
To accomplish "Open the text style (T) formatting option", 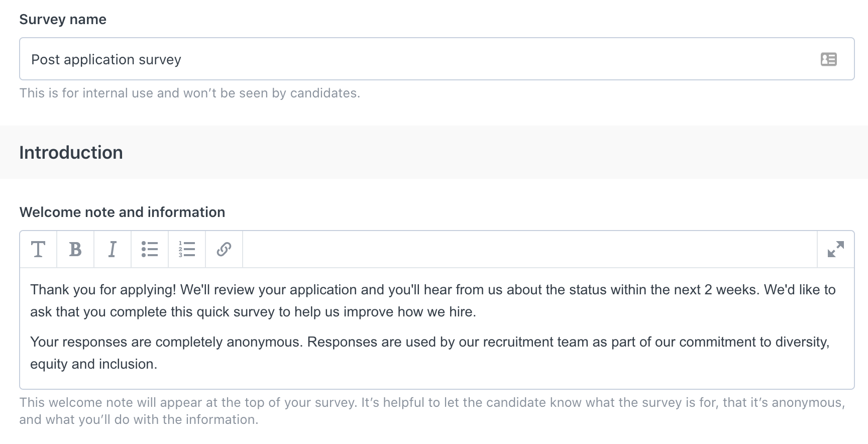I will pyautogui.click(x=38, y=249).
